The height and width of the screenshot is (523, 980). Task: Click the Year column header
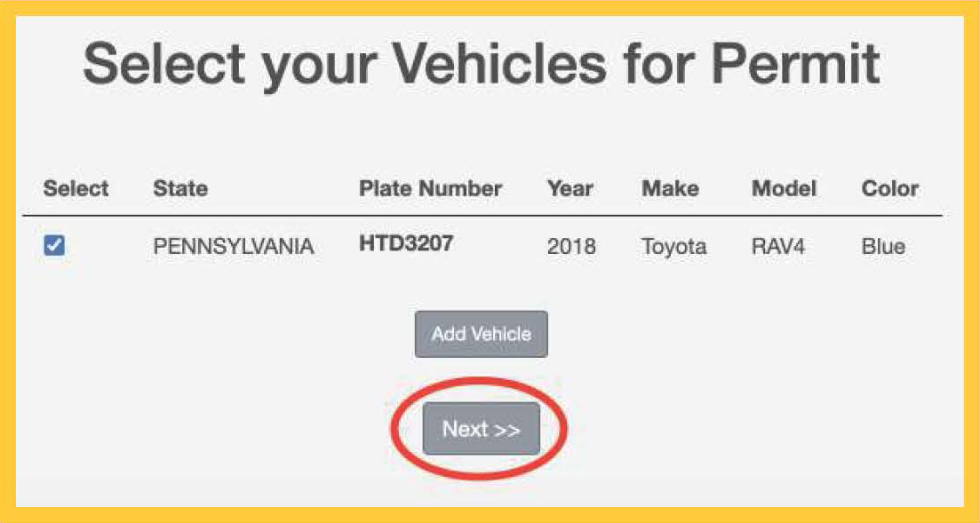pos(570,189)
